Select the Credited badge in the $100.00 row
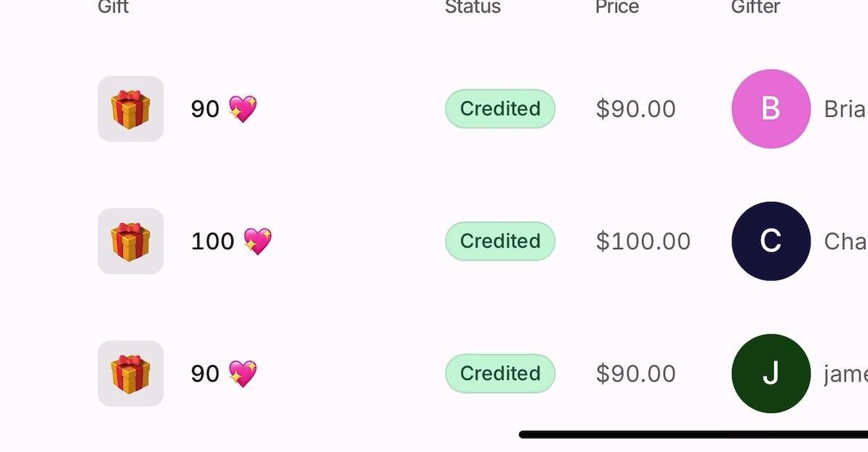This screenshot has width=868, height=452. coord(500,241)
